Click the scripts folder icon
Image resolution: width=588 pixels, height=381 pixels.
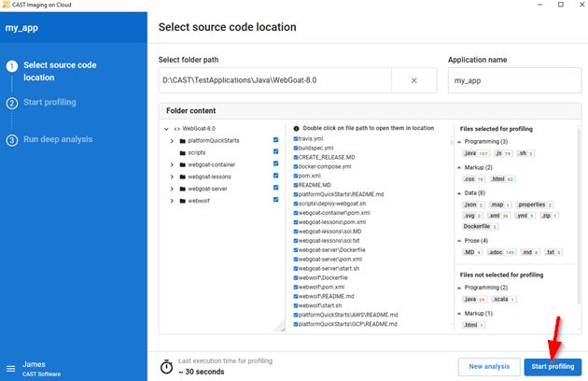pyautogui.click(x=183, y=153)
